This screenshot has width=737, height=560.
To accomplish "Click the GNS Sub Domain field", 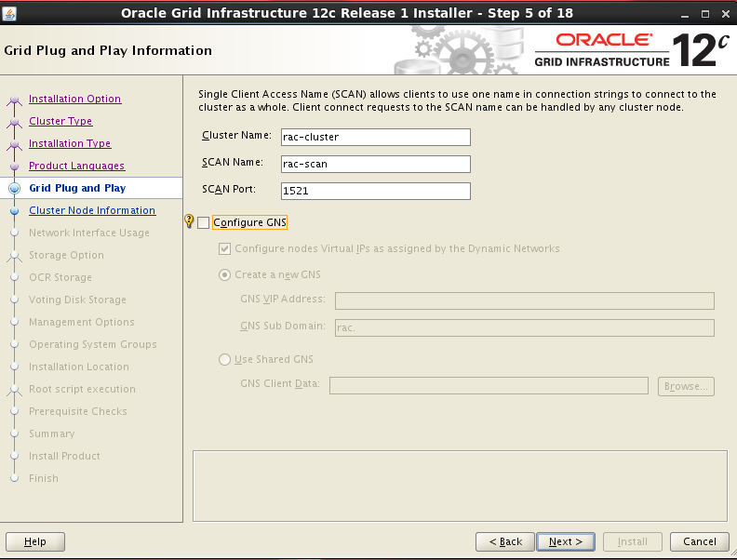I will [x=525, y=327].
